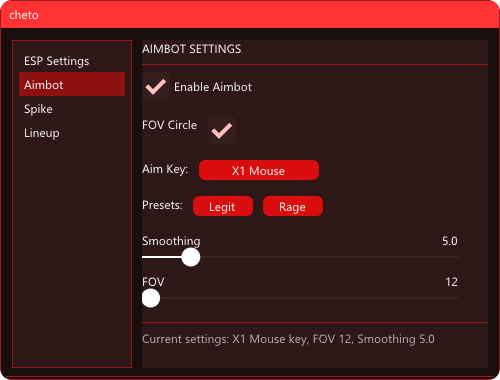
Task: Click the Enable Aimbot label text
Action: [213, 87]
